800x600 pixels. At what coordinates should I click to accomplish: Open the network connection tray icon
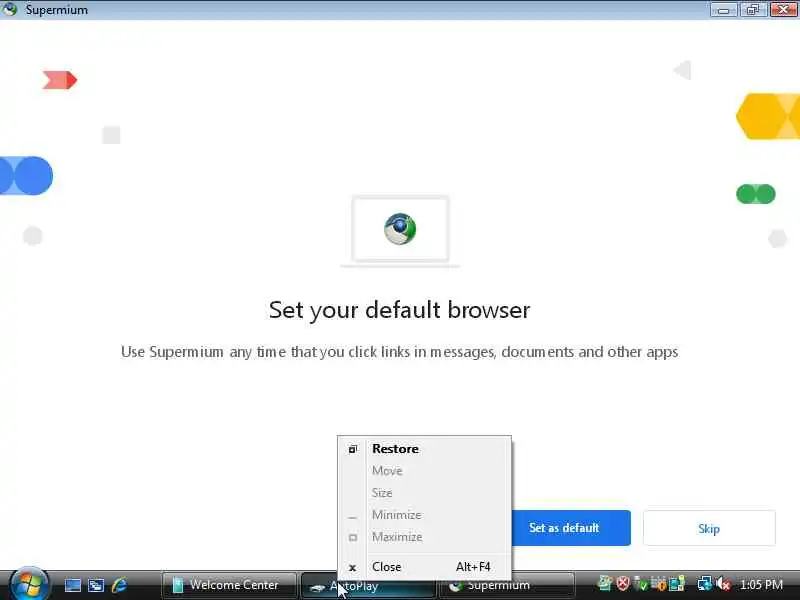point(705,584)
